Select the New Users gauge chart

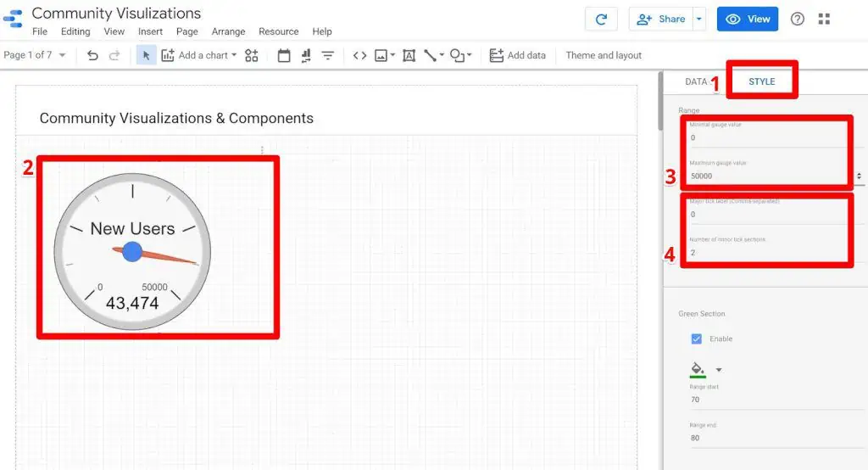[x=132, y=251]
